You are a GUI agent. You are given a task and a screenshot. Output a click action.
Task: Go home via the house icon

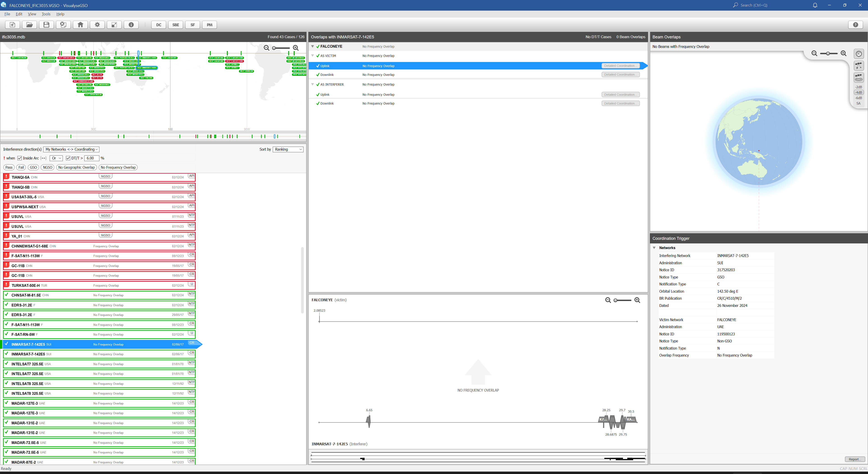pyautogui.click(x=80, y=25)
